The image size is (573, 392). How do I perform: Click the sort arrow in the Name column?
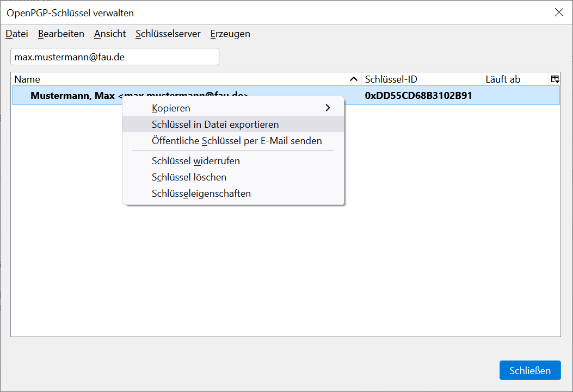[x=353, y=79]
